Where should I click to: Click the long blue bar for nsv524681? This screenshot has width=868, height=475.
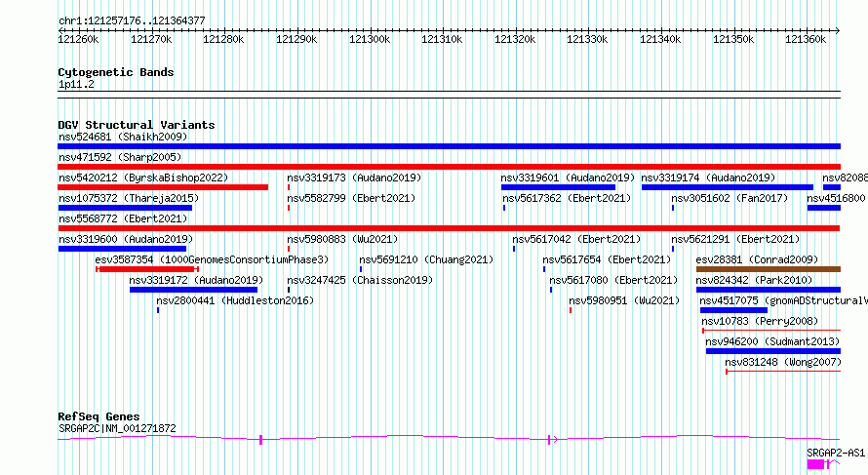tap(449, 146)
